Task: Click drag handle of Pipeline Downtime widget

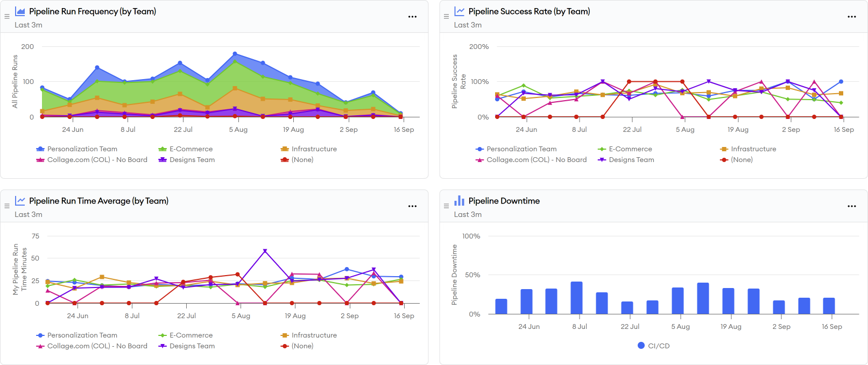Action: click(x=446, y=206)
